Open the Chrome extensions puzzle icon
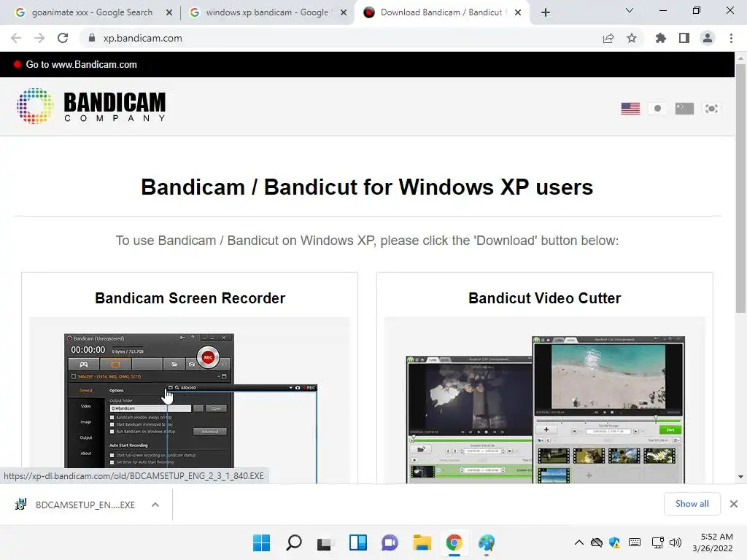Viewport: 747px width, 560px height. pos(661,38)
